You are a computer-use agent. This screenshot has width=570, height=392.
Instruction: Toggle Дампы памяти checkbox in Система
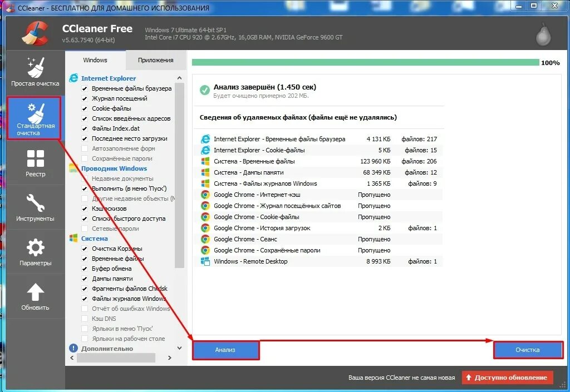coord(85,279)
